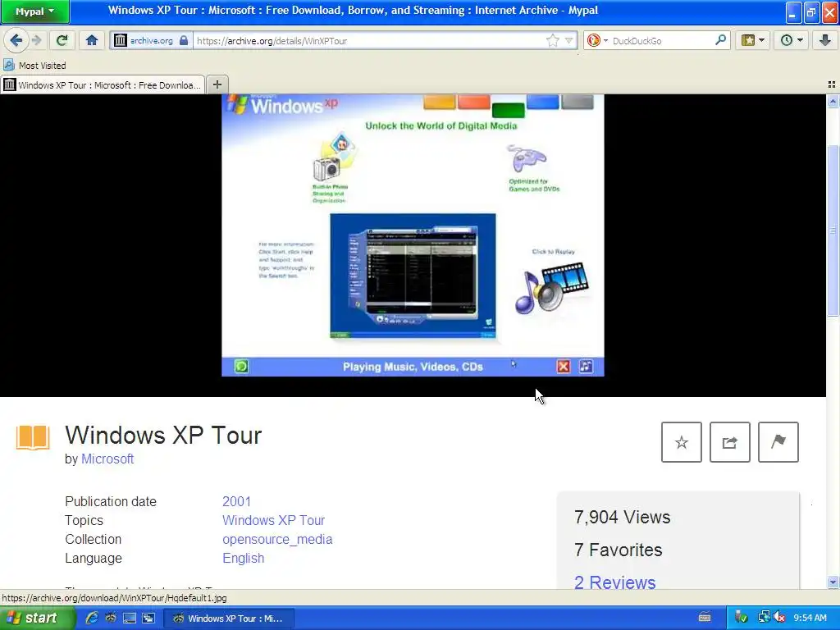Open a new tab with the plus button
Screen dimensions: 840x630
(x=217, y=84)
